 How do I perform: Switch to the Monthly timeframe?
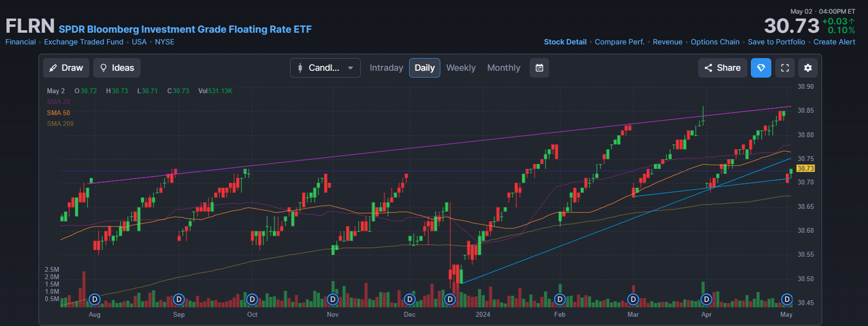pyautogui.click(x=504, y=68)
